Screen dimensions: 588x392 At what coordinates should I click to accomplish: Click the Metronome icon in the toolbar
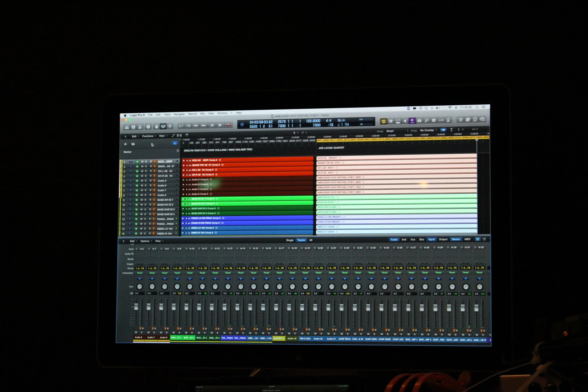point(448,120)
